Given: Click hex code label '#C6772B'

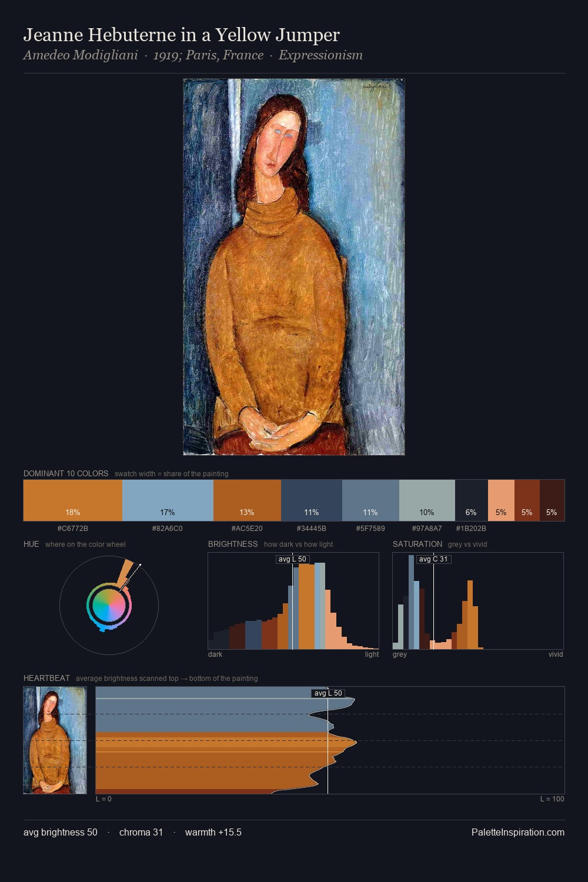Looking at the screenshot, I should (x=73, y=528).
